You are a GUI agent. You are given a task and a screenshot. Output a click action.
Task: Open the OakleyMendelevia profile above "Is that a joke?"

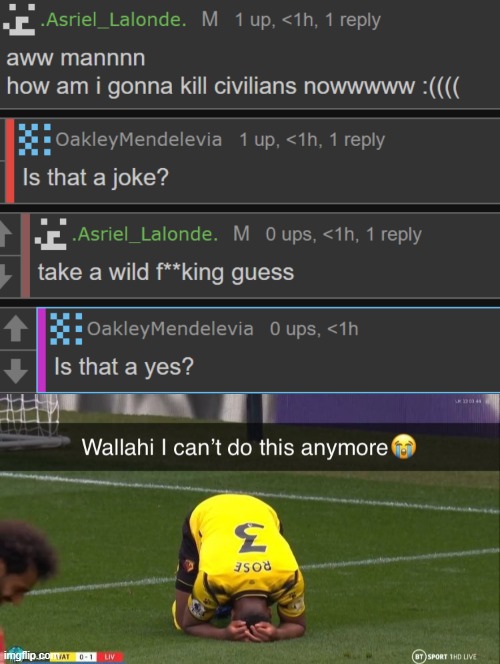click(138, 140)
